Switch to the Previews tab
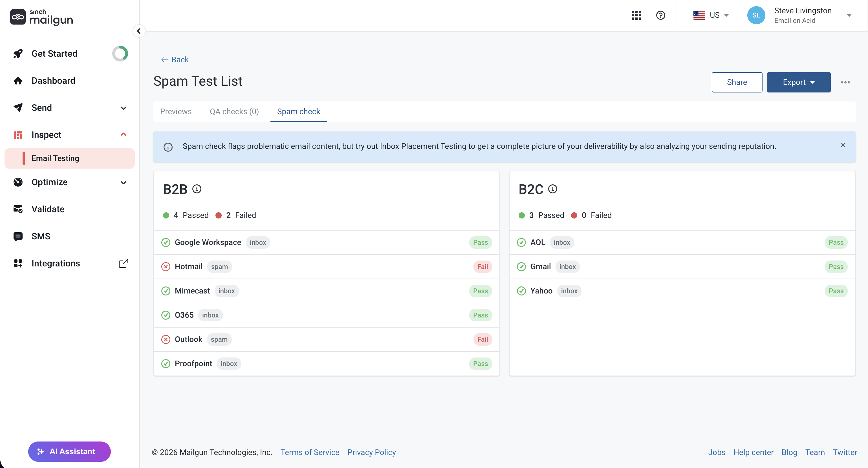This screenshot has width=868, height=468. (176, 112)
